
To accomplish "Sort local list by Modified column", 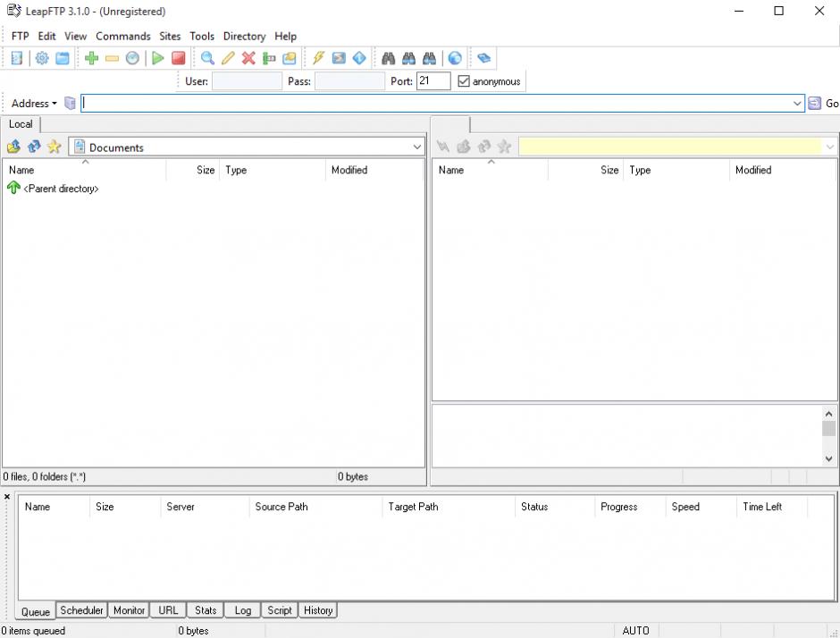I will (x=374, y=170).
